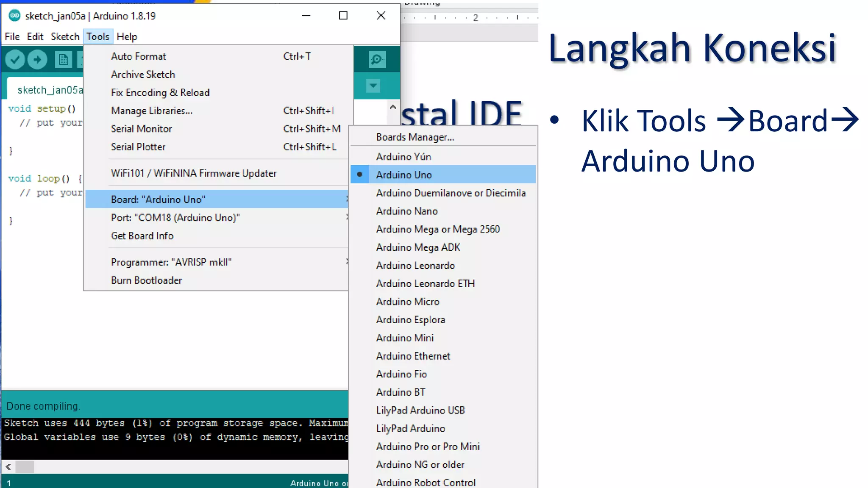The height and width of the screenshot is (488, 868).
Task: Click Get Board Info
Action: [217, 236]
